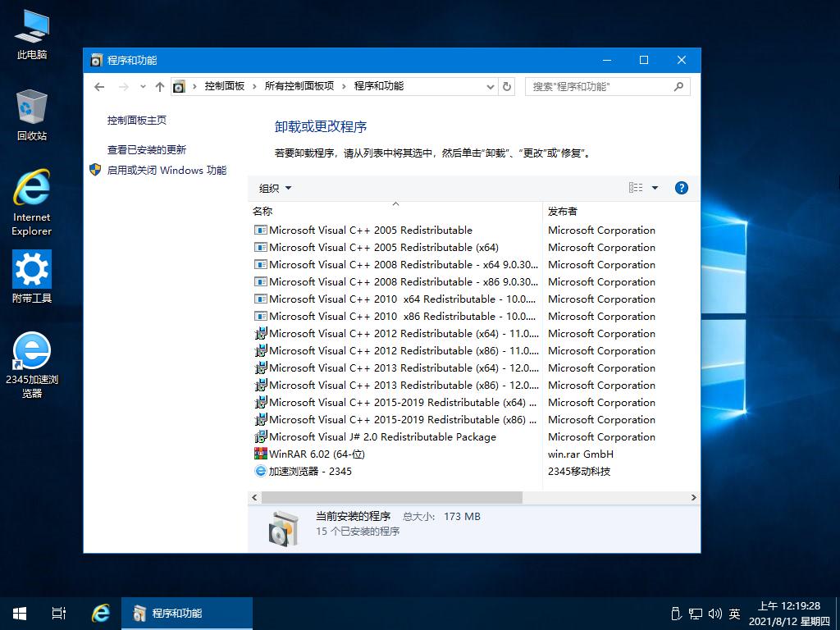Open 启用或关闭 Windows 功能 link

167,171
